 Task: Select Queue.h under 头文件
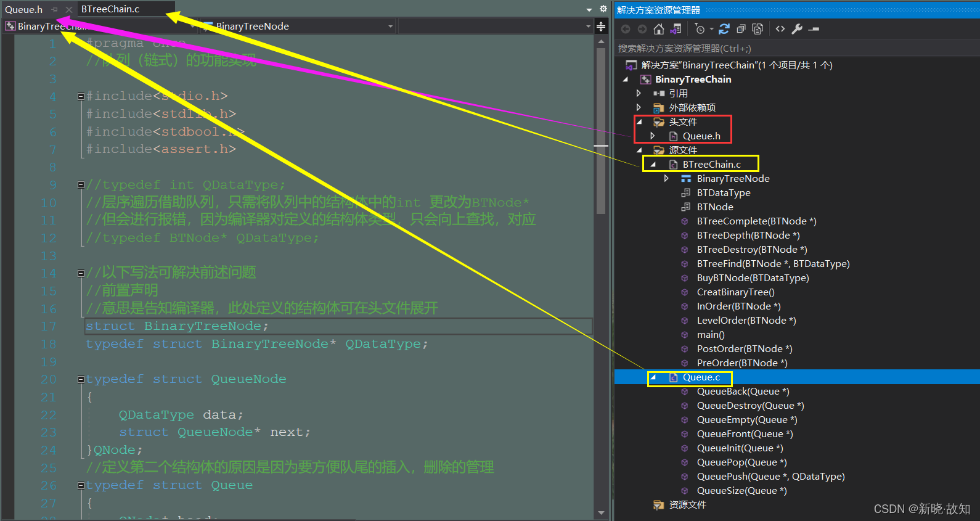(701, 136)
